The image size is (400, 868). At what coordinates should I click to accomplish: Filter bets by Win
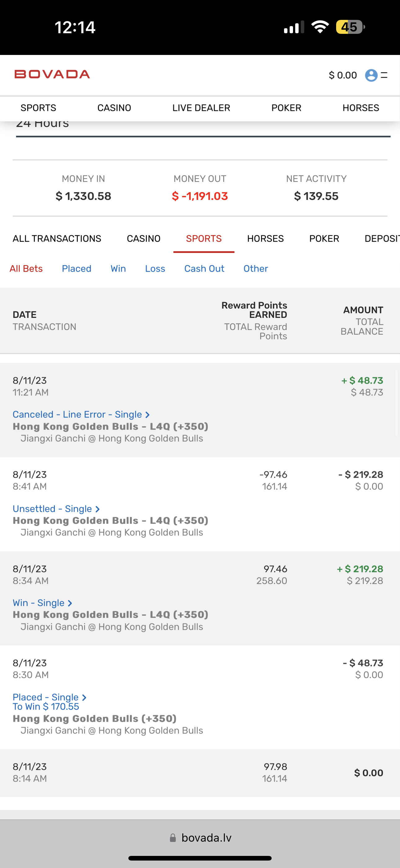(x=118, y=269)
